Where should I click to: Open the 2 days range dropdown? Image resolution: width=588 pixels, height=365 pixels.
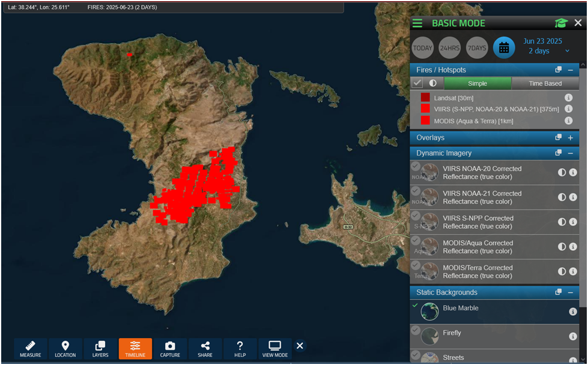pyautogui.click(x=567, y=52)
